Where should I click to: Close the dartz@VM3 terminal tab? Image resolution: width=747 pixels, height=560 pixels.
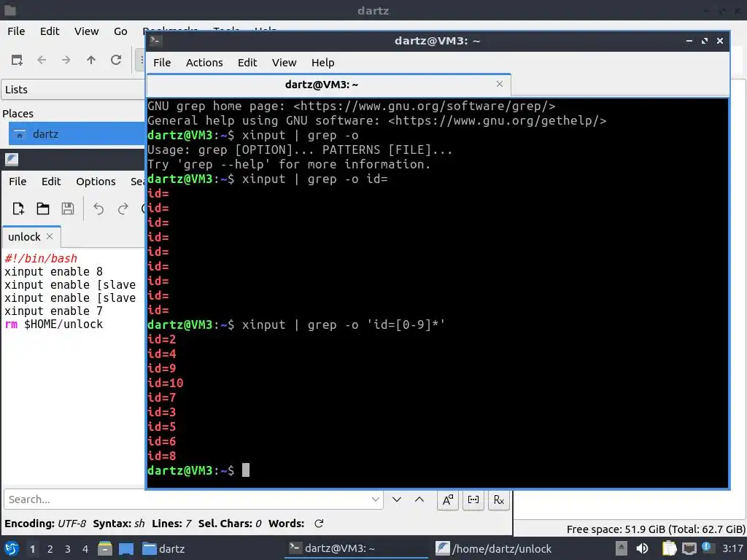pyautogui.click(x=499, y=84)
